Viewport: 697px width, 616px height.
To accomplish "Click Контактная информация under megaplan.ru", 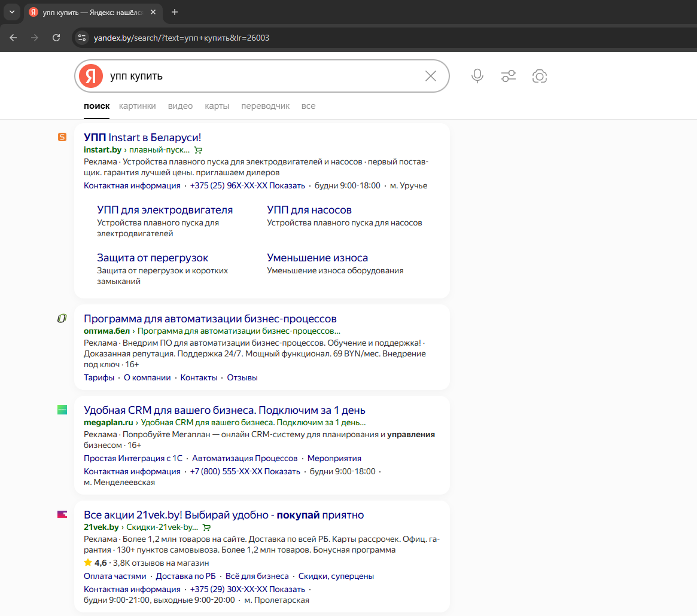I will coord(132,471).
